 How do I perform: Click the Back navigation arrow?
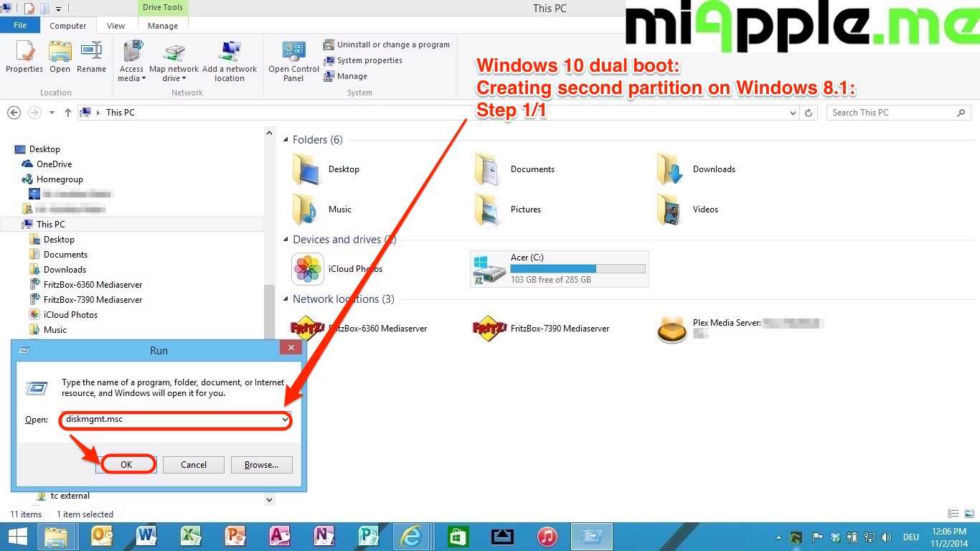point(14,113)
